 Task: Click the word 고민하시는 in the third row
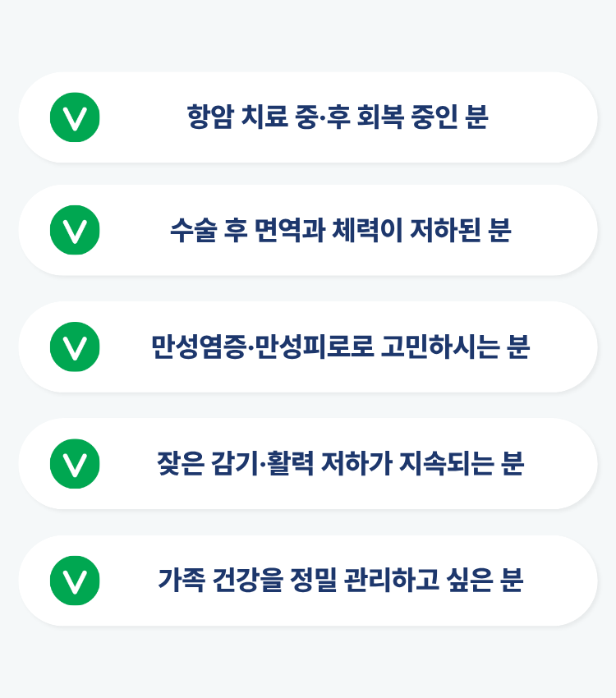(440, 347)
